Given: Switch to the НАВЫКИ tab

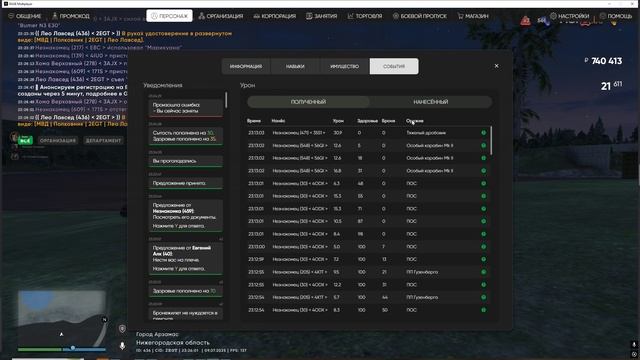Looking at the screenshot, I should point(295,66).
